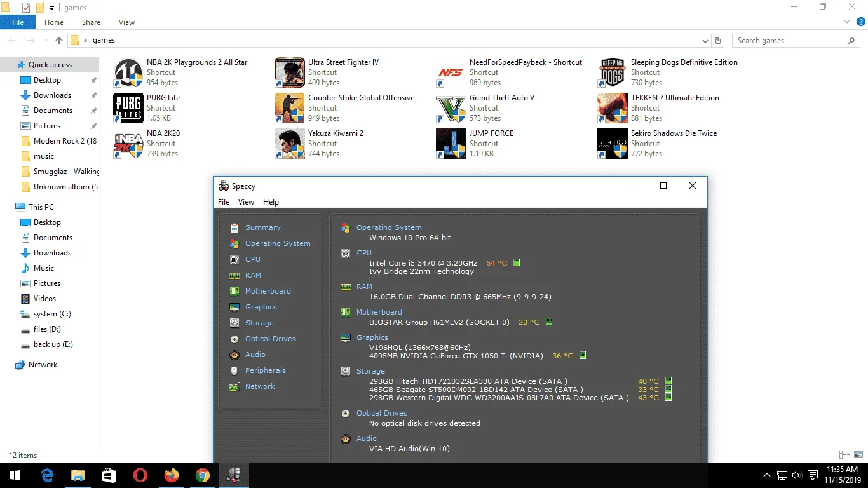This screenshot has height=488, width=868.
Task: Open the taskbar clock and date
Action: (x=842, y=475)
